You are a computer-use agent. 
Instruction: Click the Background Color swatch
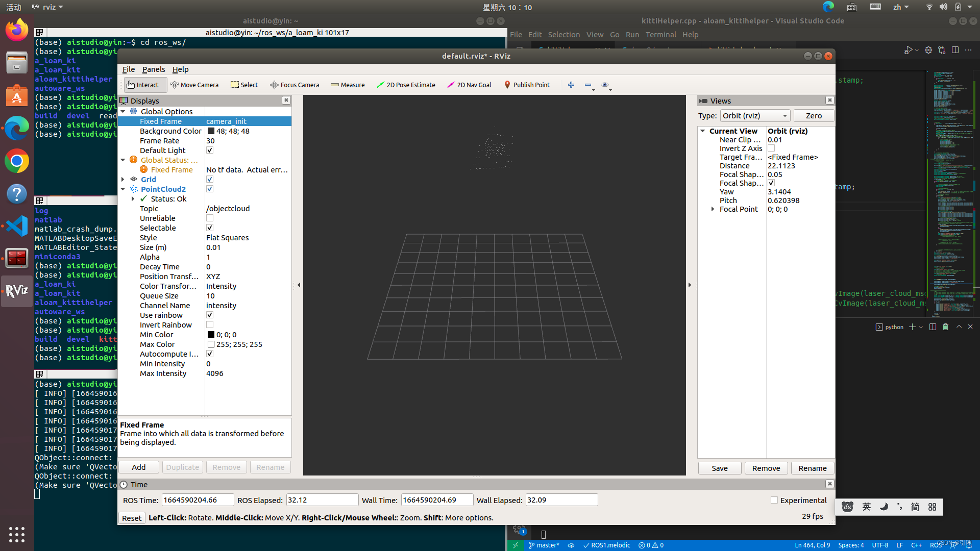pyautogui.click(x=211, y=131)
